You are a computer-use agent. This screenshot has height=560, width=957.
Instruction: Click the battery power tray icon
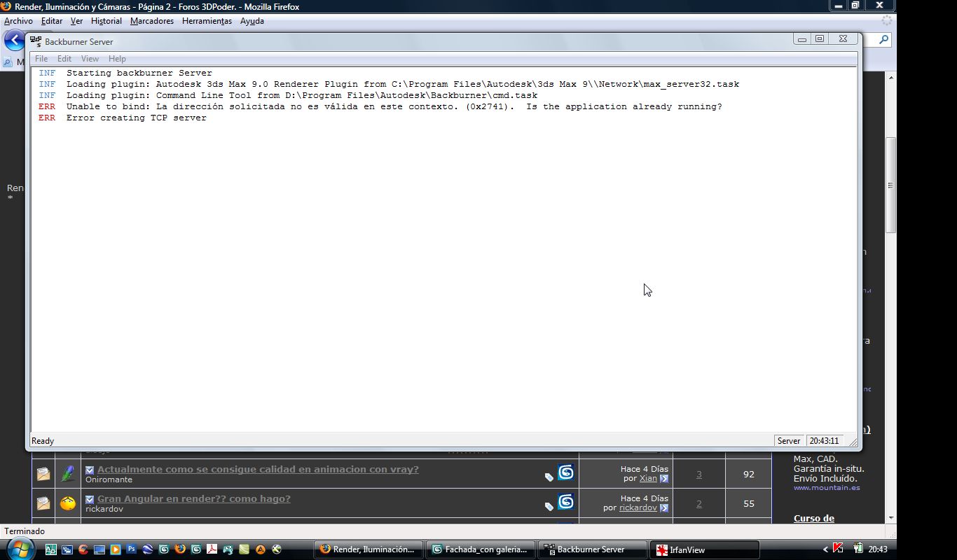[858, 549]
